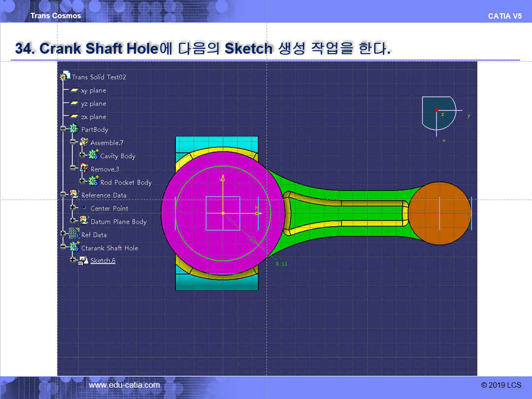The width and height of the screenshot is (532, 399).
Task: Click the 3D compass in the viewport
Action: pos(438,113)
